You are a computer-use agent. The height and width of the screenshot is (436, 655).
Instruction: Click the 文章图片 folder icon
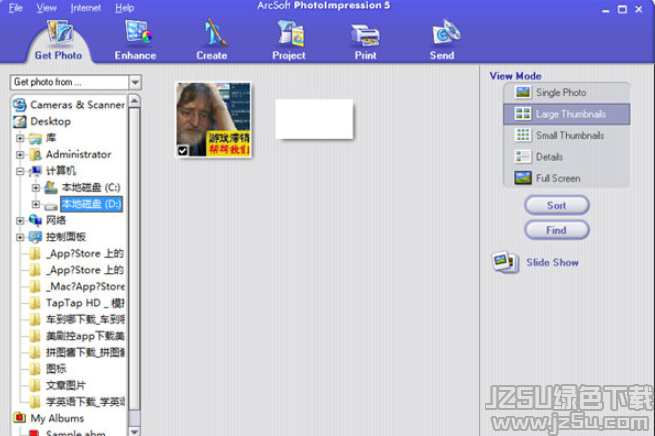click(35, 385)
